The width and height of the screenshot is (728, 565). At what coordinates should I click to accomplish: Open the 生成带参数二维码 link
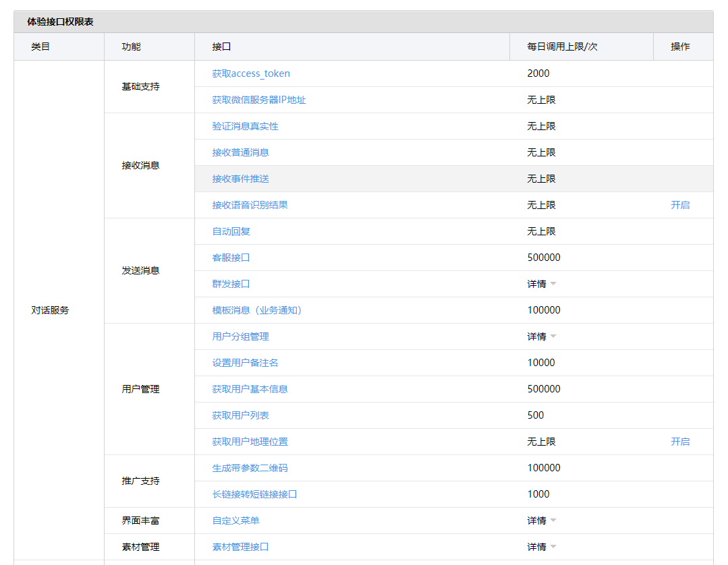251,468
